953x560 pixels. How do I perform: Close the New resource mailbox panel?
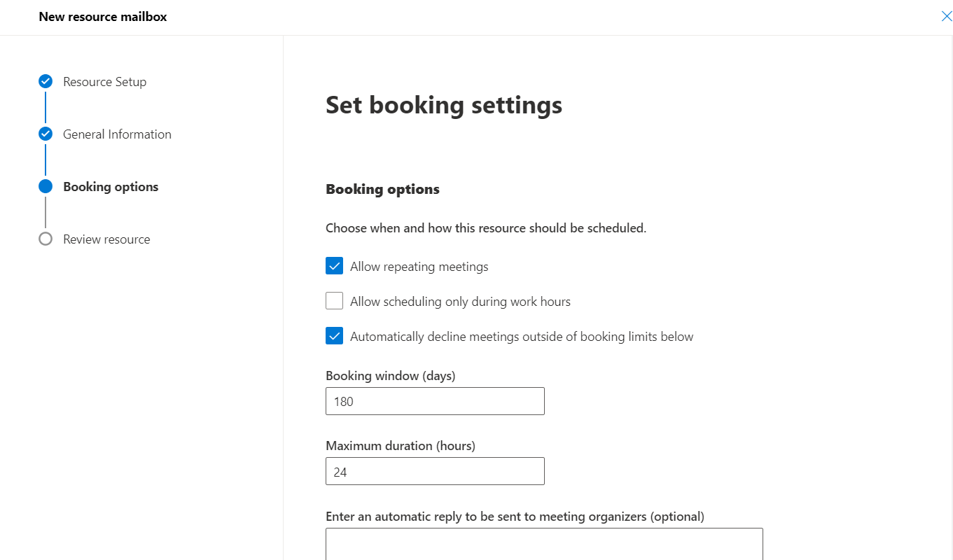tap(947, 16)
